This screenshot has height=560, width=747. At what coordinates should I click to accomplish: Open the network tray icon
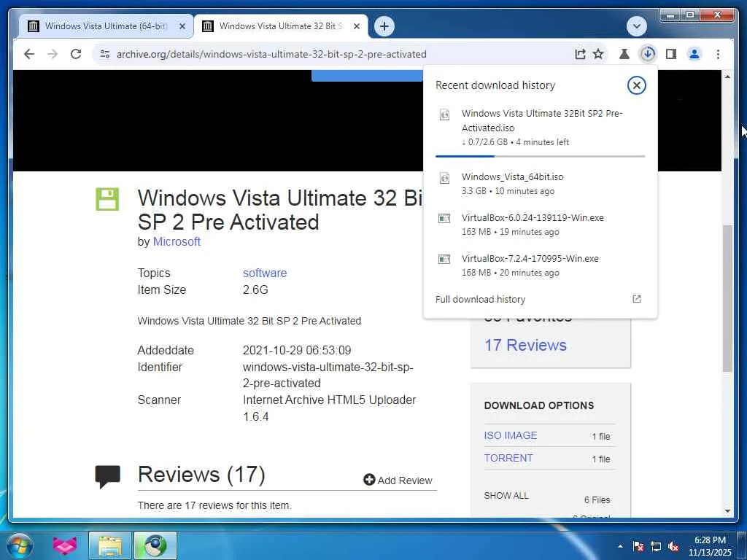(x=656, y=546)
